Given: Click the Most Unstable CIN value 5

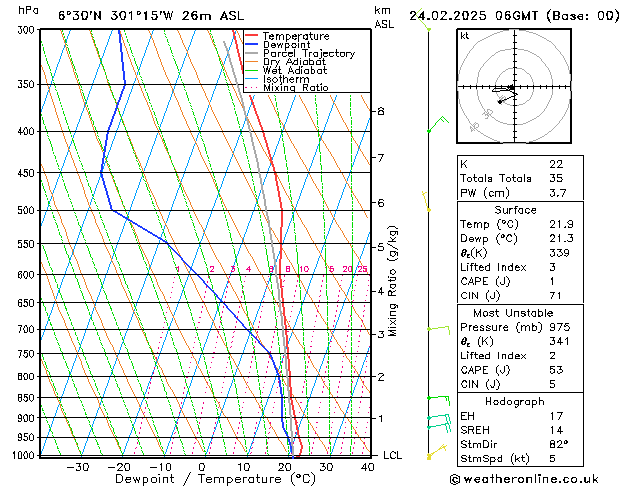Looking at the screenshot, I should click(552, 384).
